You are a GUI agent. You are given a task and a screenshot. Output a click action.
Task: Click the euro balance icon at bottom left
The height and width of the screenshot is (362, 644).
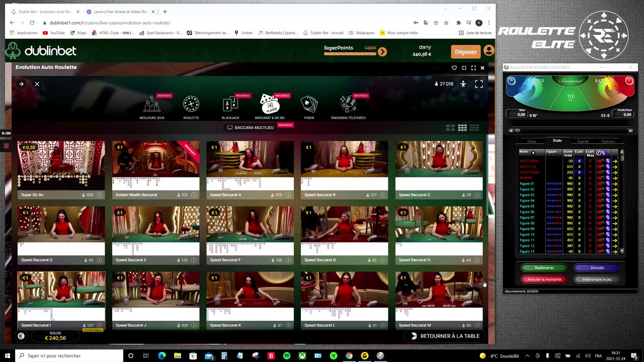(x=21, y=336)
